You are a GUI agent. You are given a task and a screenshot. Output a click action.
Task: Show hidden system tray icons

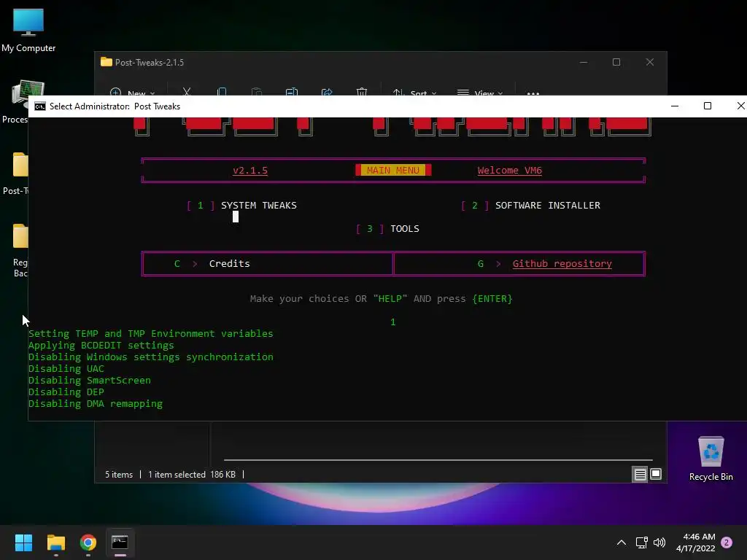point(622,542)
